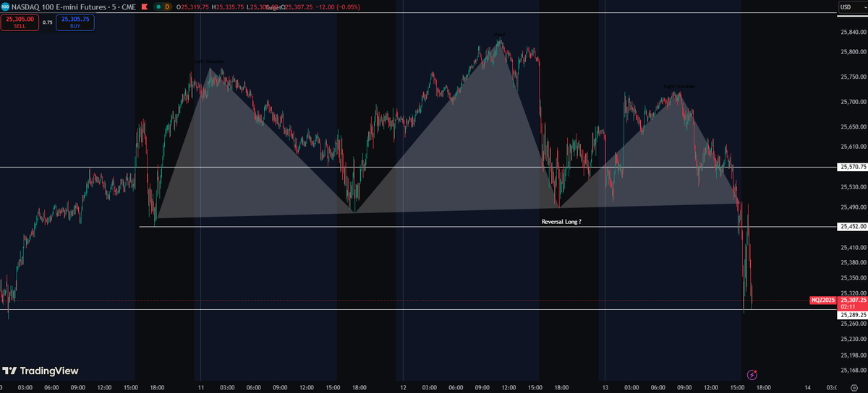Click the 25,800.00 price scale value
The image size is (868, 393).
click(854, 52)
